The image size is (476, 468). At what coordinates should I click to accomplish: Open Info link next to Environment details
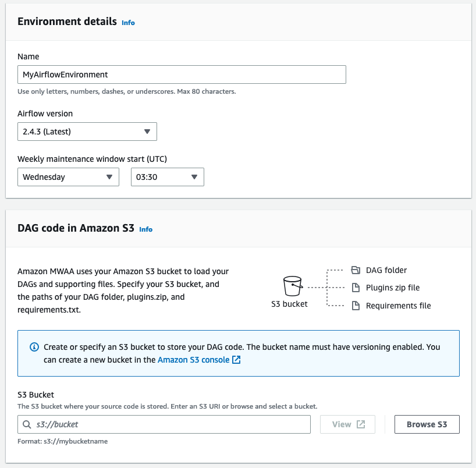[x=128, y=23]
